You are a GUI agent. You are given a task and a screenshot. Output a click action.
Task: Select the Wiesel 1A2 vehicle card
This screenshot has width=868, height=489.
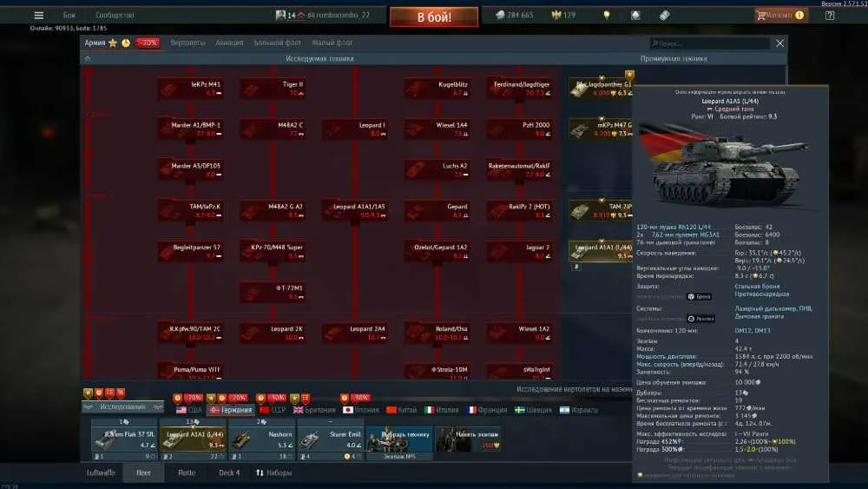pyautogui.click(x=519, y=333)
